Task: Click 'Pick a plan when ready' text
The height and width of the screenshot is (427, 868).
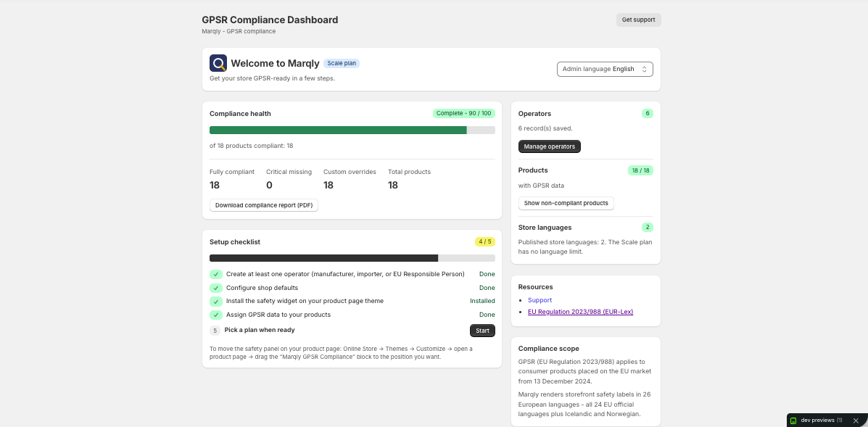Action: [260, 330]
